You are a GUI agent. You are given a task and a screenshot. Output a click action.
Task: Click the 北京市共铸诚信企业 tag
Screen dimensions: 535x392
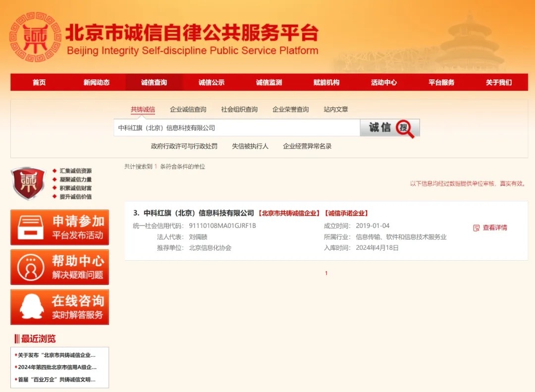click(x=289, y=214)
